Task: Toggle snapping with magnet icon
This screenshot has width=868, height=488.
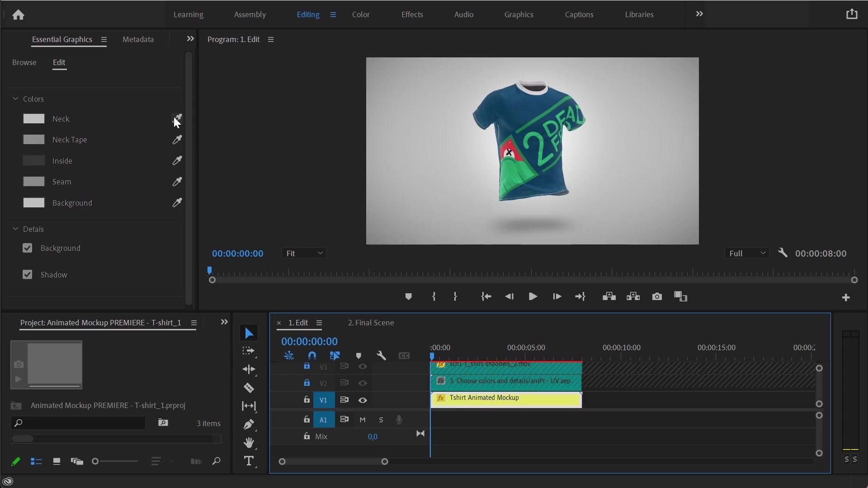Action: point(312,356)
